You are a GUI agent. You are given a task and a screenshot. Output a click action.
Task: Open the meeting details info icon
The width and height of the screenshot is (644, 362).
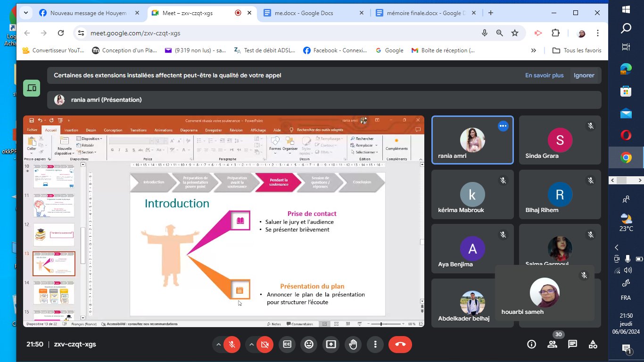pos(531,344)
